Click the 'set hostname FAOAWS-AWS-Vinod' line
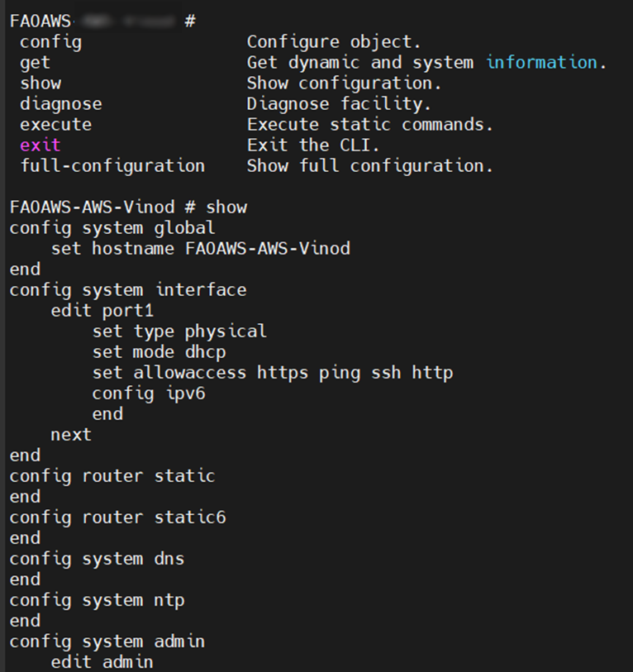633x672 pixels. 200,248
